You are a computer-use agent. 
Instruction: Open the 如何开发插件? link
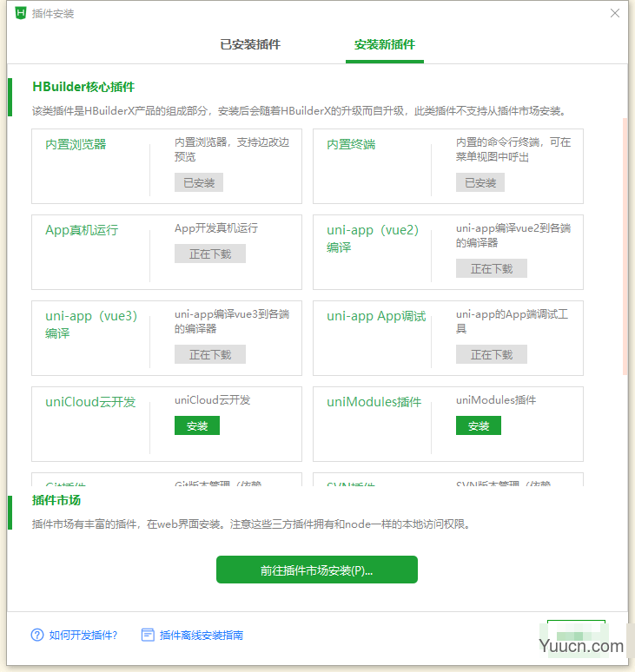tap(83, 636)
